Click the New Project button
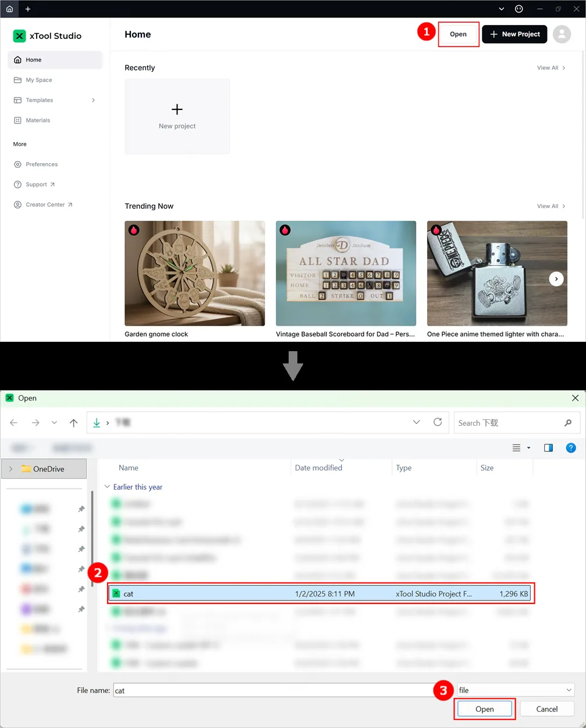Viewport: 586px width, 728px height. click(514, 34)
